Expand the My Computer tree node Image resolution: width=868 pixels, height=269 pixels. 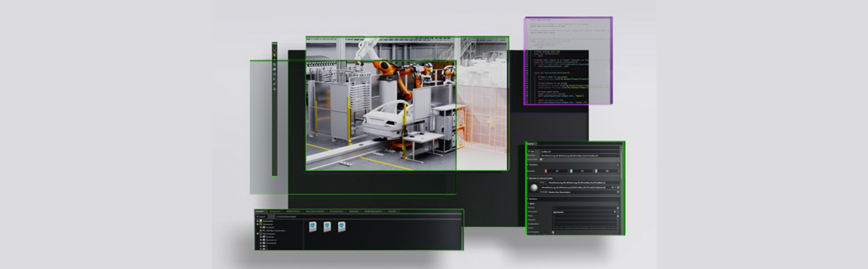258,233
